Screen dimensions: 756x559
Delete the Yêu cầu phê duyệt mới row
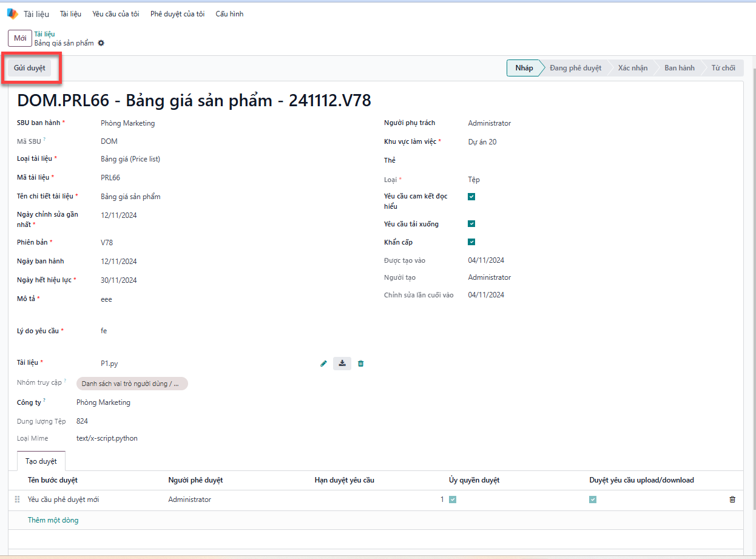point(732,500)
